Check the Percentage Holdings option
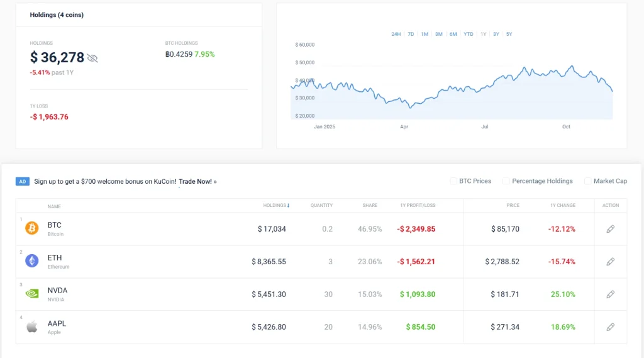 pos(506,181)
